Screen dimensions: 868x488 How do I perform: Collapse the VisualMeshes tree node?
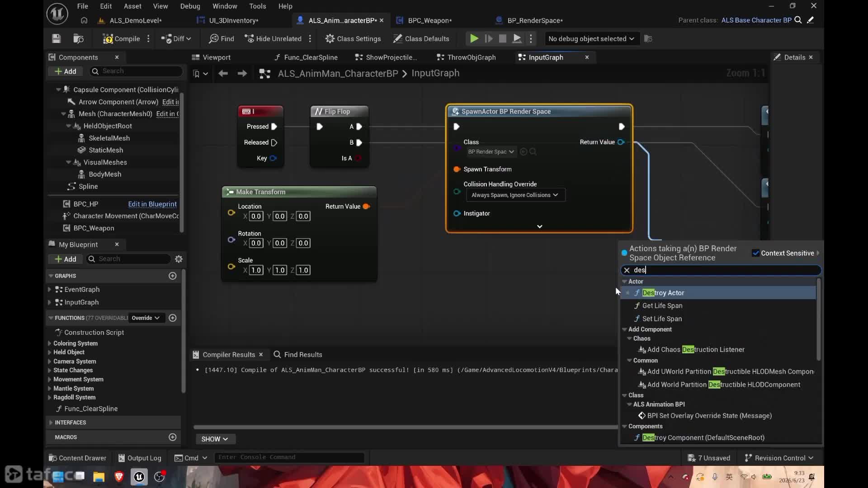click(68, 162)
